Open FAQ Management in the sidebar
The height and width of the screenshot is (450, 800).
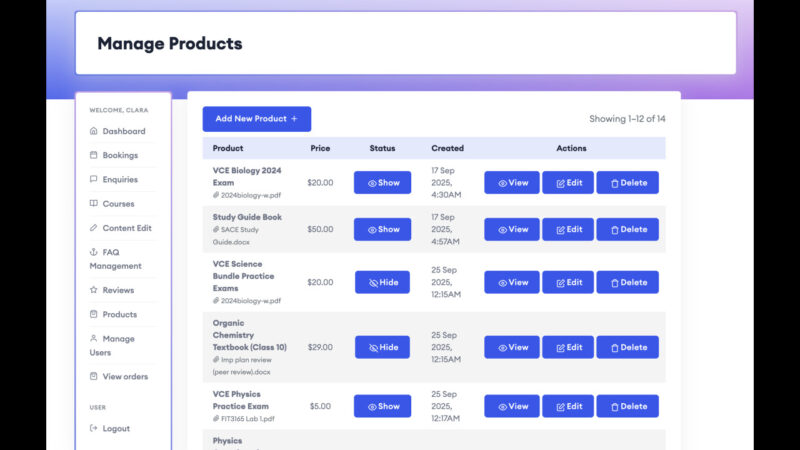tap(116, 259)
